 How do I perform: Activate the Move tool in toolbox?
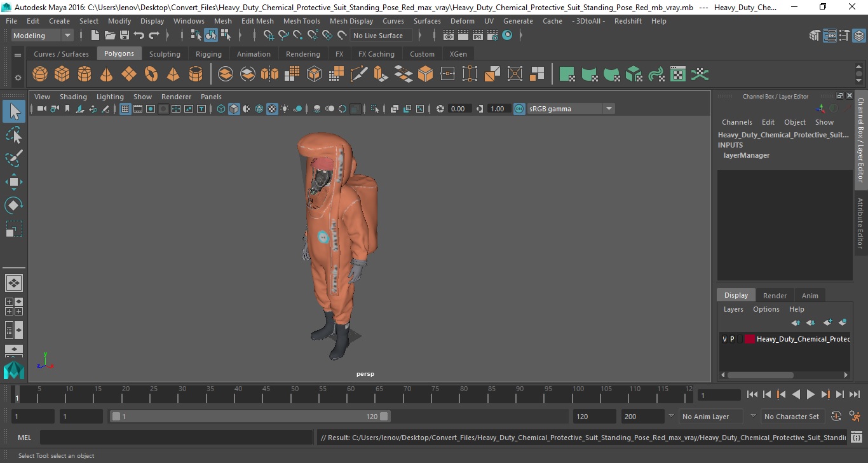click(x=14, y=182)
